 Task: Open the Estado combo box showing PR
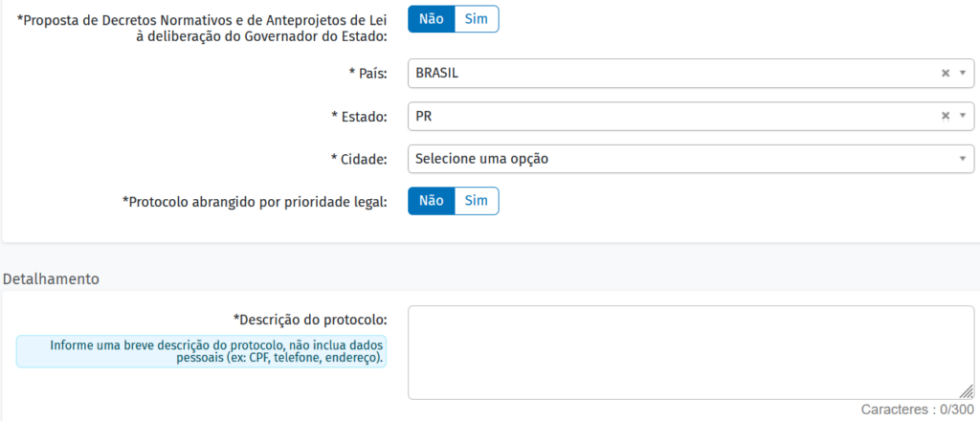tap(670, 116)
